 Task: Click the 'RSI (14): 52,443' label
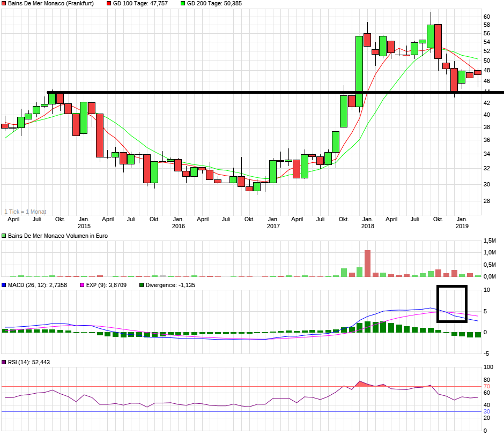coord(29,362)
